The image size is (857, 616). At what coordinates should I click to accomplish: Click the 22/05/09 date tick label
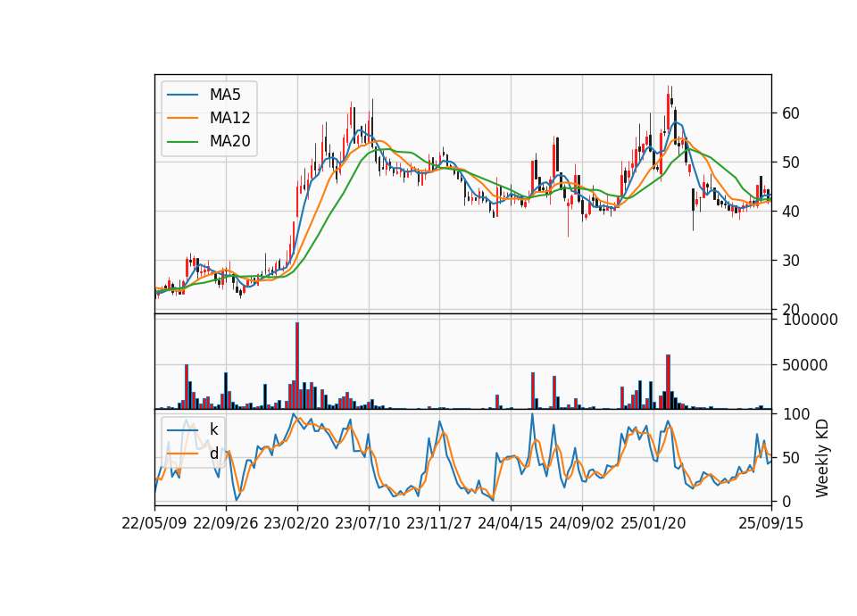(x=154, y=523)
